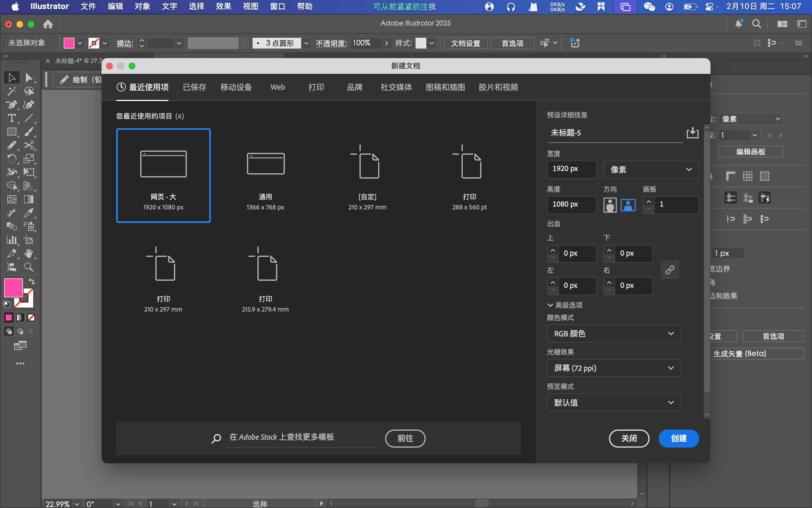Open the RGB 颜色 color mode dropdown
Viewport: 812px width, 508px height.
614,333
